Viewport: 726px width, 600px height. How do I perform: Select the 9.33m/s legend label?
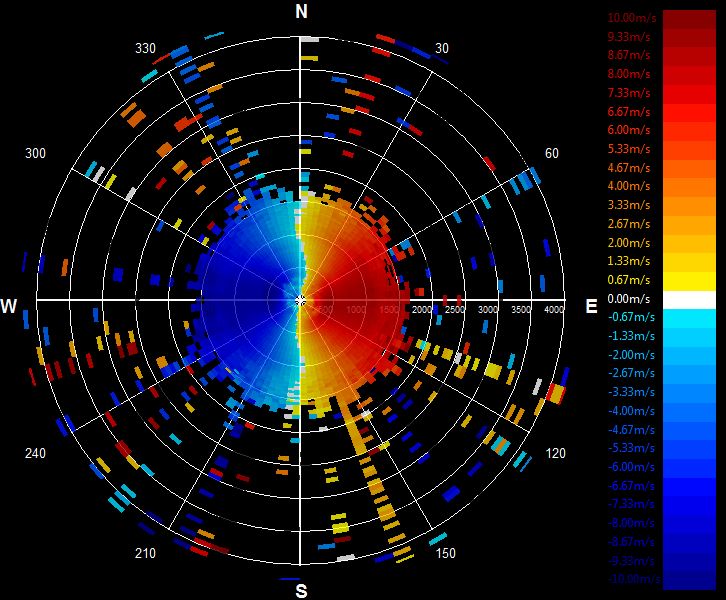coord(629,37)
